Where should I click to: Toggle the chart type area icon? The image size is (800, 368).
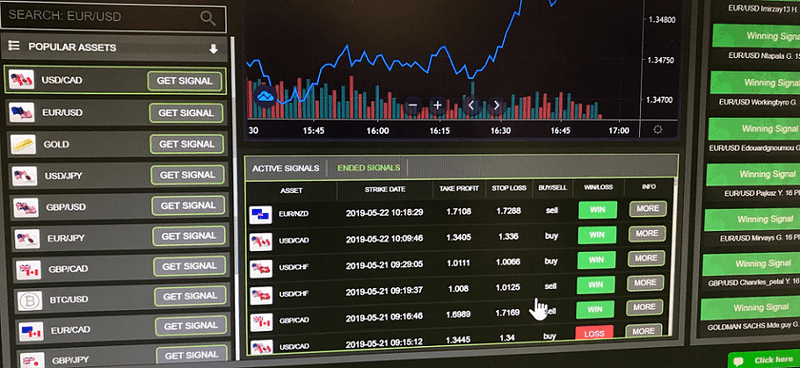point(266,95)
